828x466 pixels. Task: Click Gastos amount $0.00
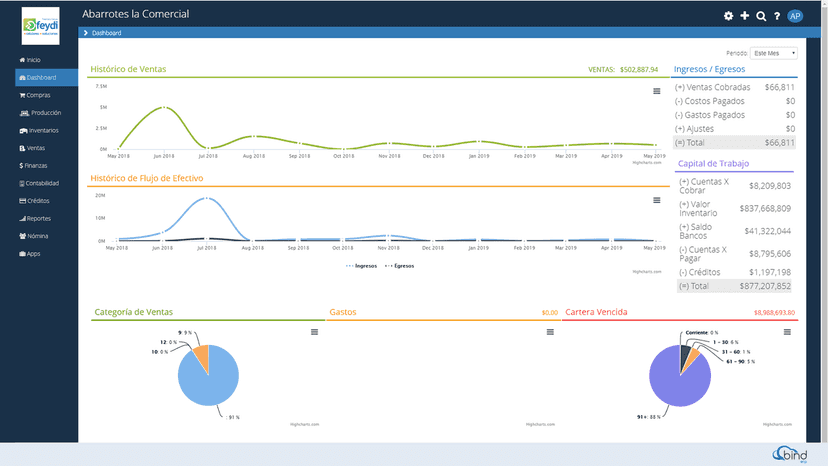click(x=550, y=313)
